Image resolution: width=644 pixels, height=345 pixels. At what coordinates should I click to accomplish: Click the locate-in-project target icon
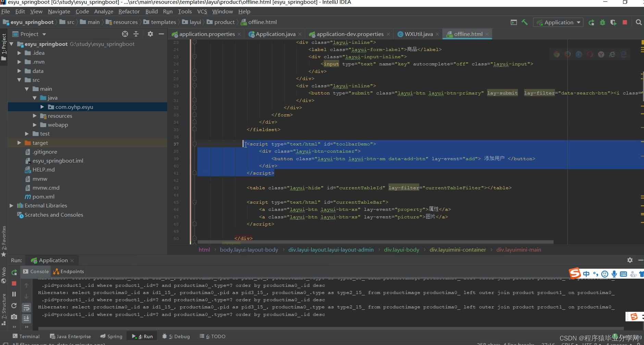click(x=125, y=34)
